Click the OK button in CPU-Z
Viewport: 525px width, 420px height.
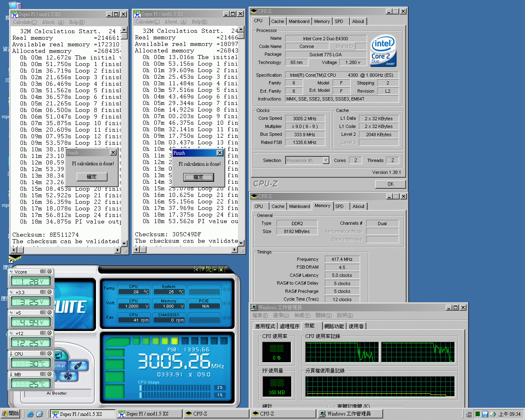(390, 184)
